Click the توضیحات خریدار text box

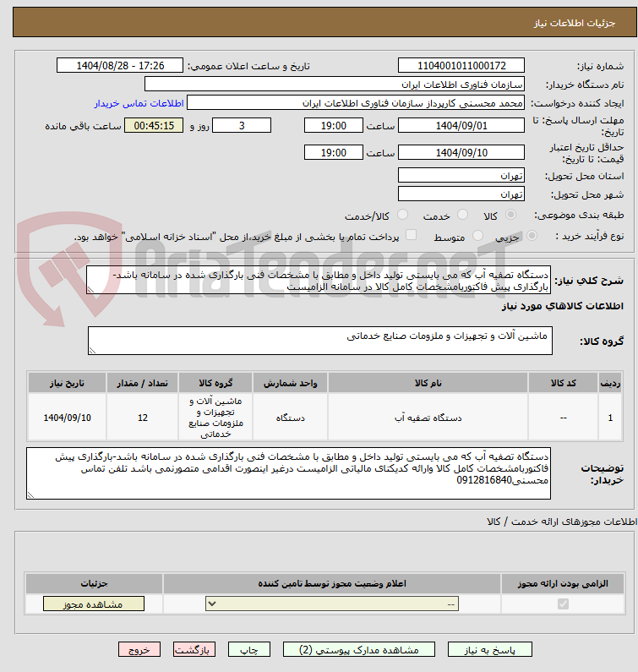point(288,473)
